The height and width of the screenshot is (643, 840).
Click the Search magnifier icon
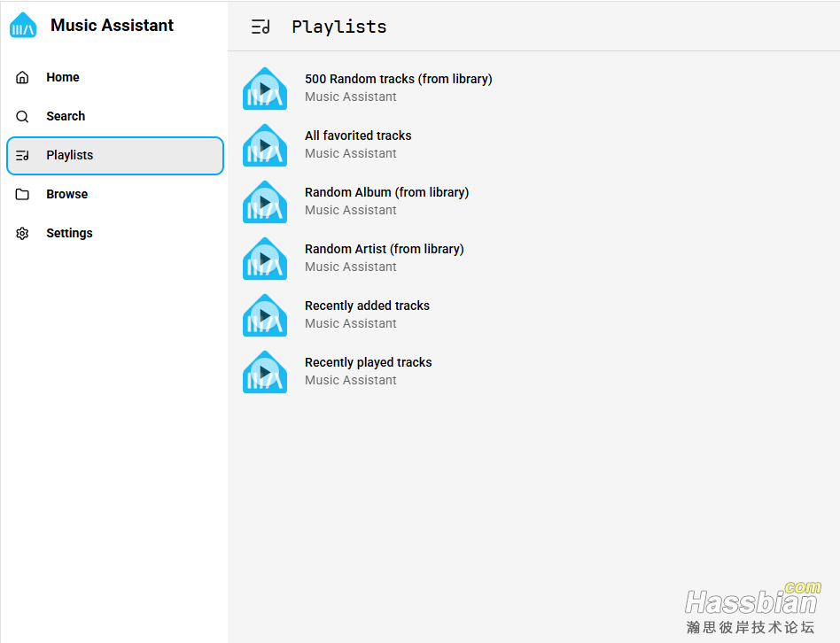click(23, 116)
